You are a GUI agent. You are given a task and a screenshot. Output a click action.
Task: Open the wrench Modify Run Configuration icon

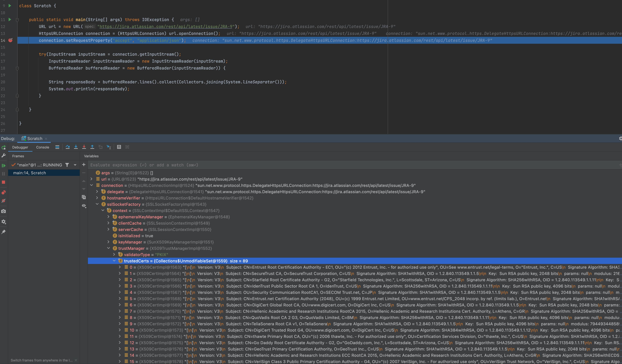pos(3,155)
